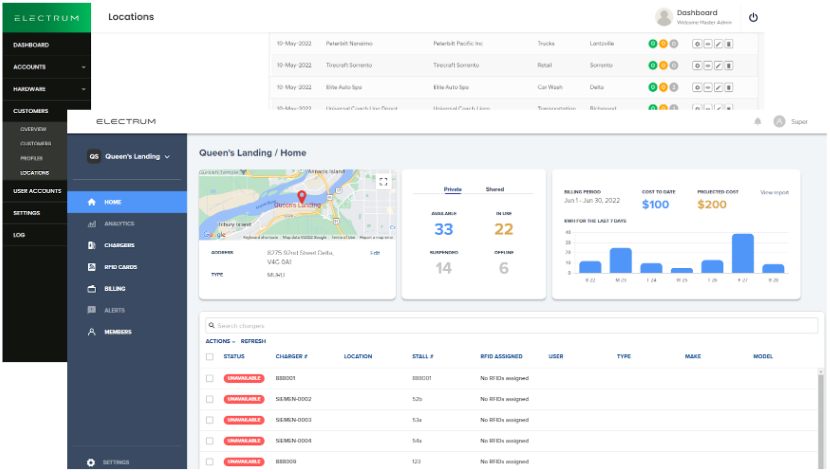Click the RFID Cards sidebar icon
This screenshot has height=472, width=830.
91,267
